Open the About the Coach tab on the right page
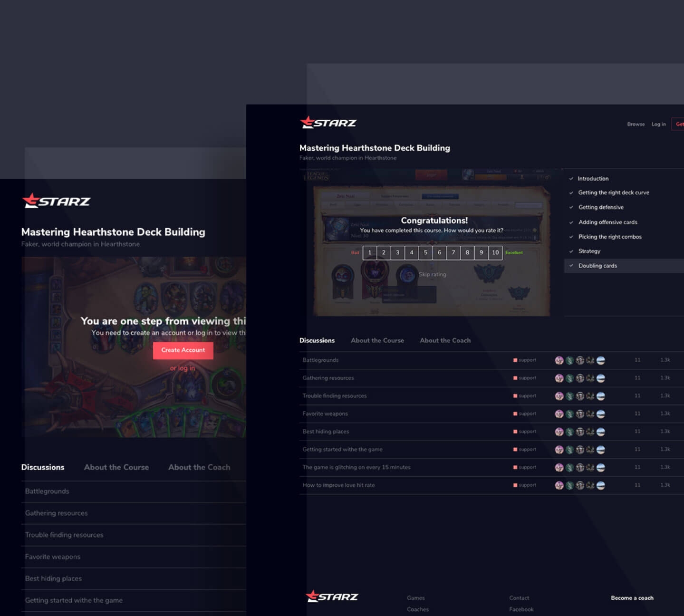Viewport: 684px width, 616px height. click(x=445, y=340)
